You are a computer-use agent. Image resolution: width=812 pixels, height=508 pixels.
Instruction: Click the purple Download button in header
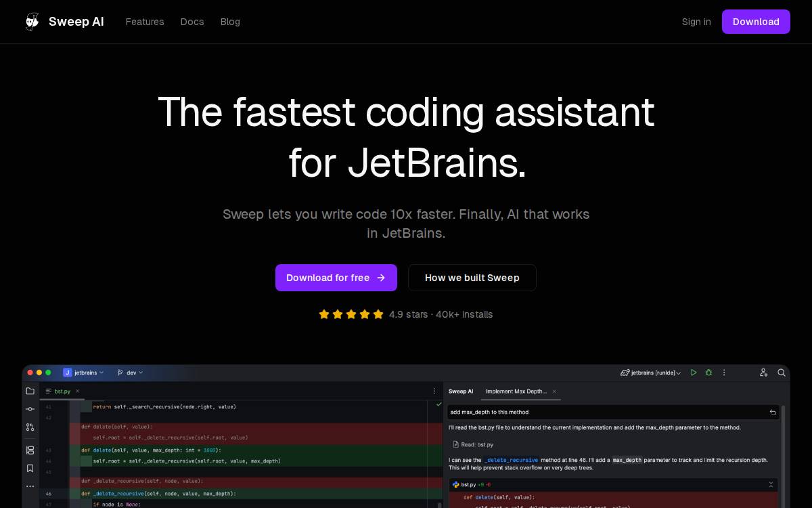[x=756, y=22]
